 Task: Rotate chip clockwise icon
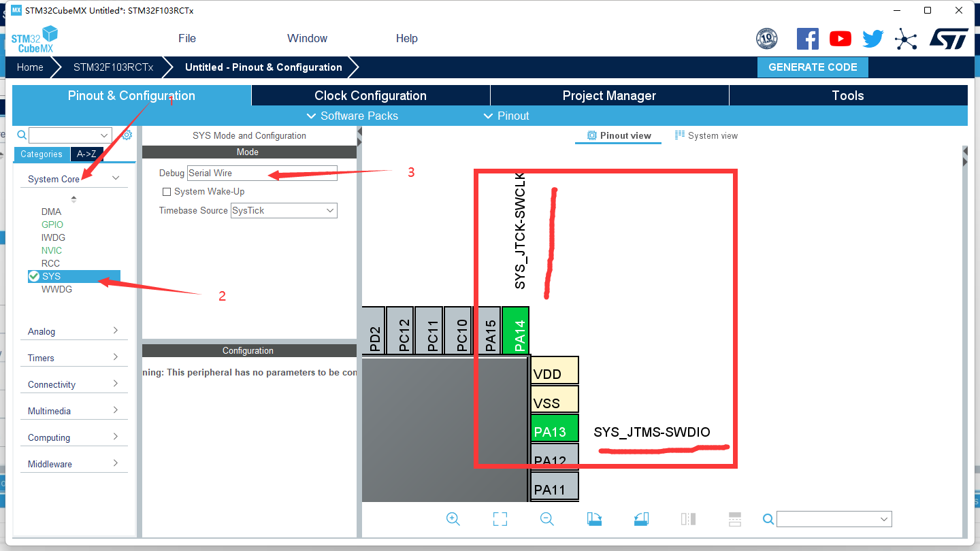594,519
